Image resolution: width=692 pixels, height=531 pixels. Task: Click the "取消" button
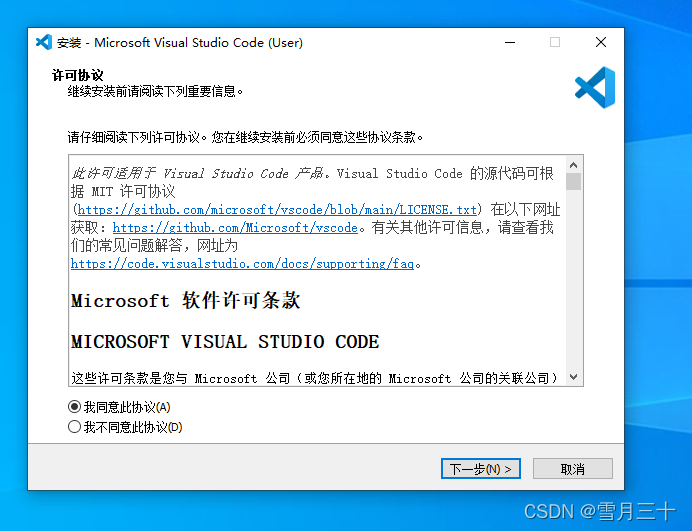572,468
